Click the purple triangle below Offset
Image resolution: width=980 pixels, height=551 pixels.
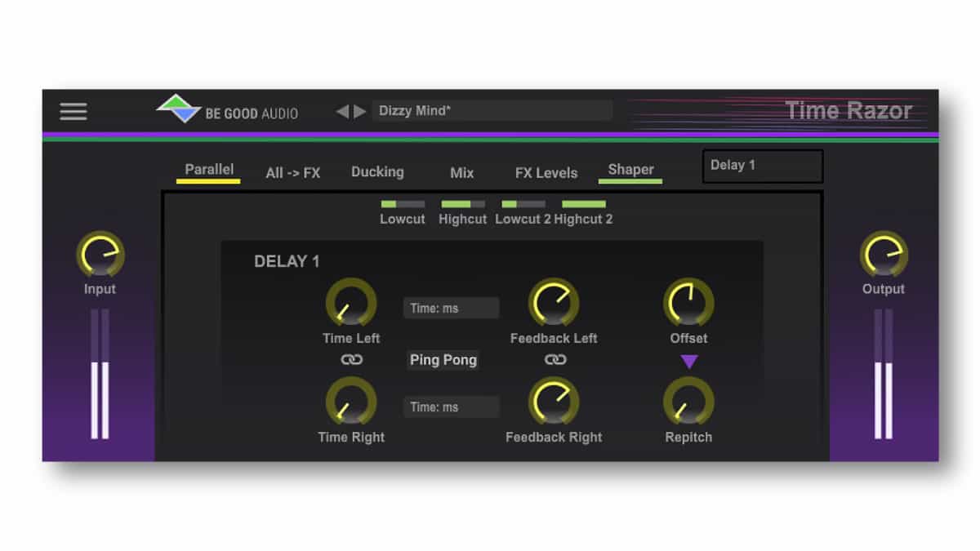tap(689, 362)
